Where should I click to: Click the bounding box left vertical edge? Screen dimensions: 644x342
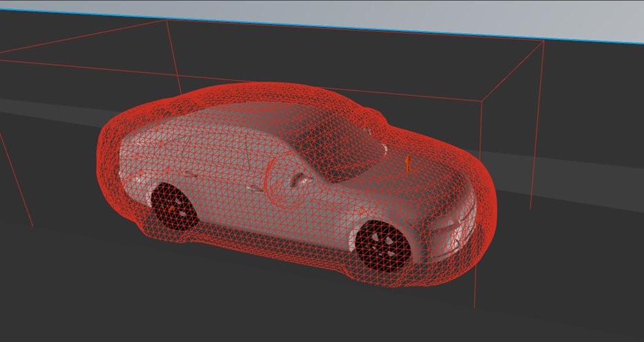pyautogui.click(x=15, y=179)
